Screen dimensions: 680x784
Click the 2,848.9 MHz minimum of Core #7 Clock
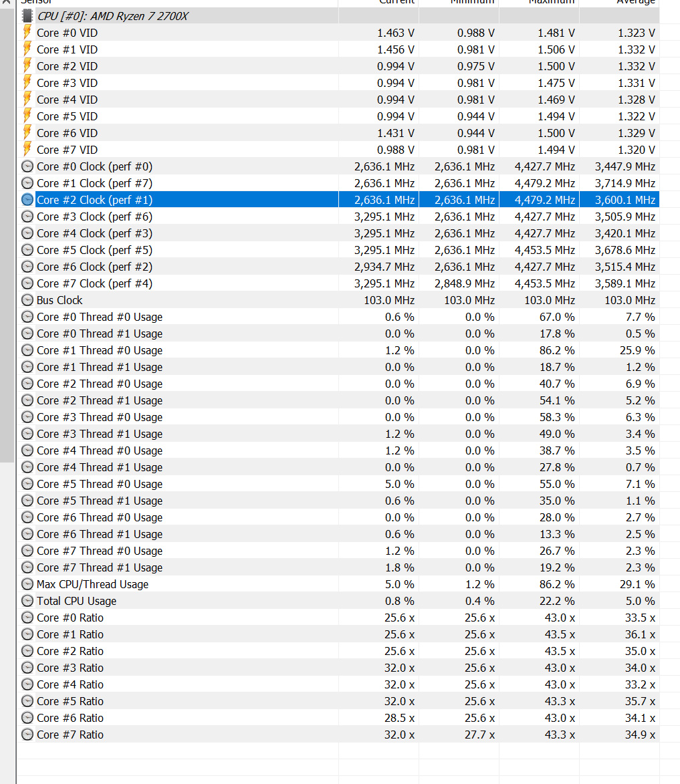pyautogui.click(x=464, y=283)
